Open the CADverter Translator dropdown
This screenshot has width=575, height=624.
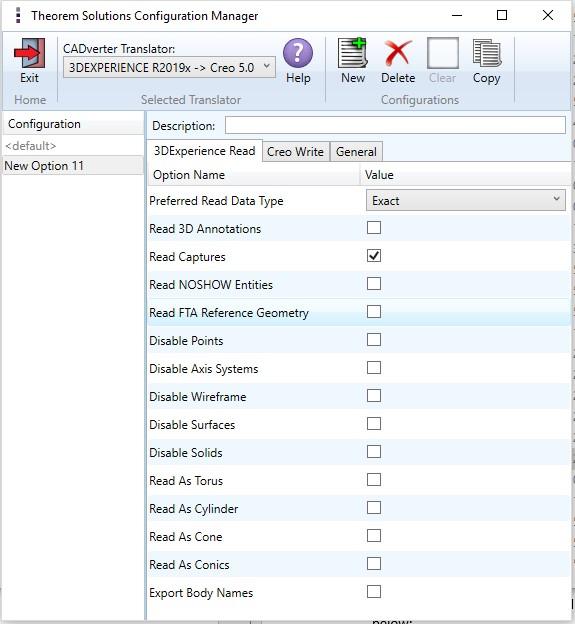pos(169,67)
